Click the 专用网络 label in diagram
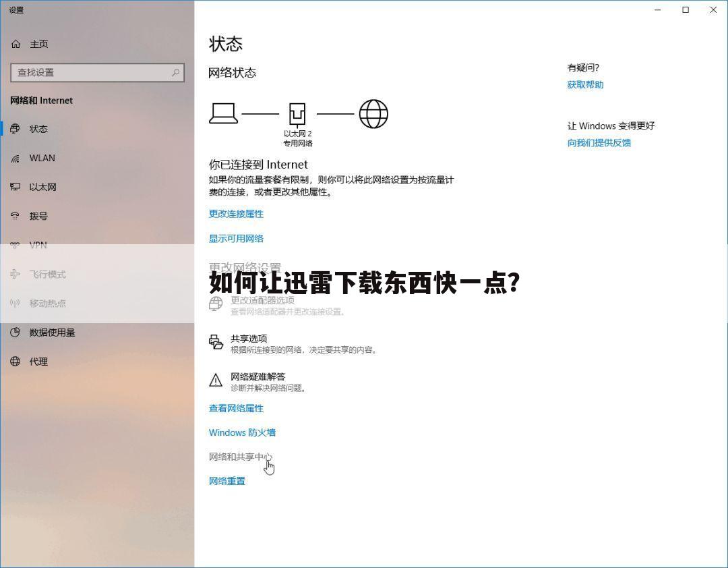This screenshot has height=568, width=728. (x=298, y=143)
